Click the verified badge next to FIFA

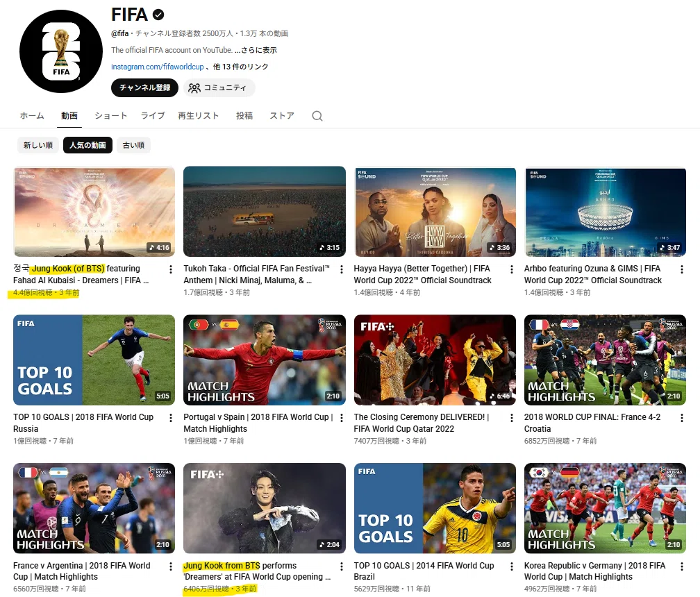click(x=158, y=15)
